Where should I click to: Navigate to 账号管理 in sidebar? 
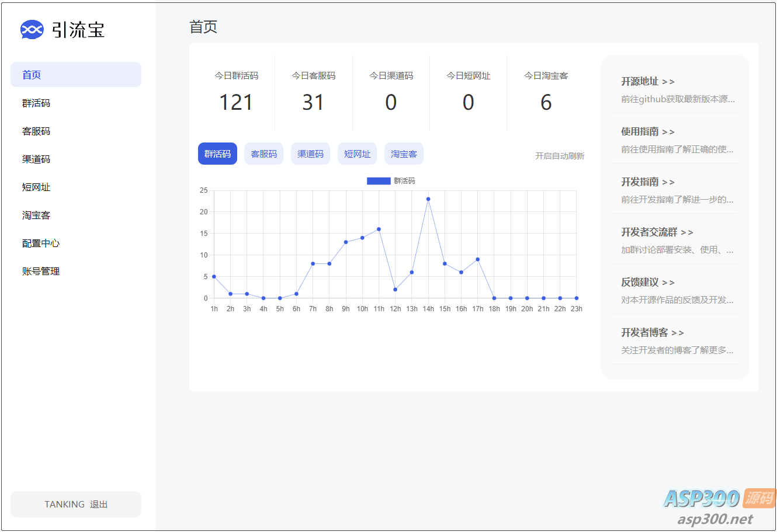[x=41, y=272]
